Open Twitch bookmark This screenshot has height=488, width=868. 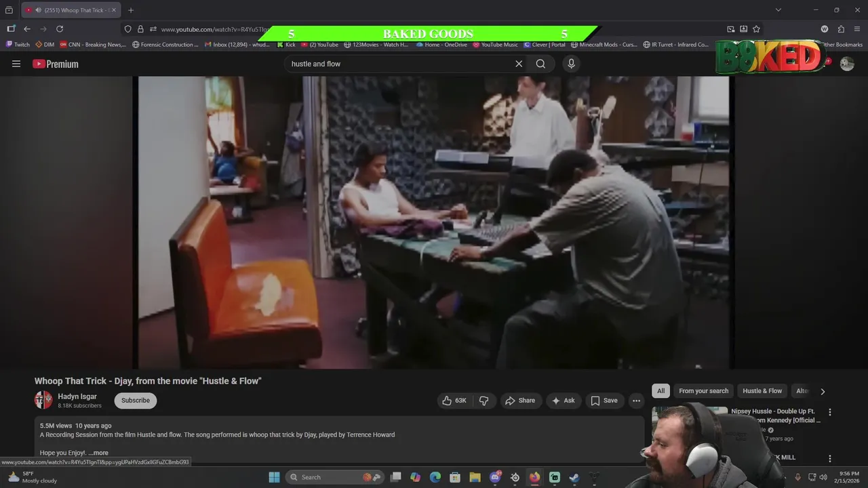(x=18, y=45)
